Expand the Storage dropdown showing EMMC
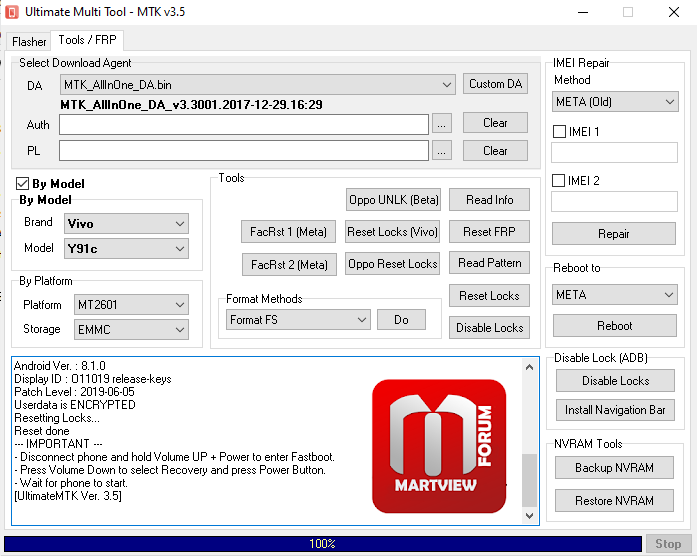The image size is (697, 556). 131,330
